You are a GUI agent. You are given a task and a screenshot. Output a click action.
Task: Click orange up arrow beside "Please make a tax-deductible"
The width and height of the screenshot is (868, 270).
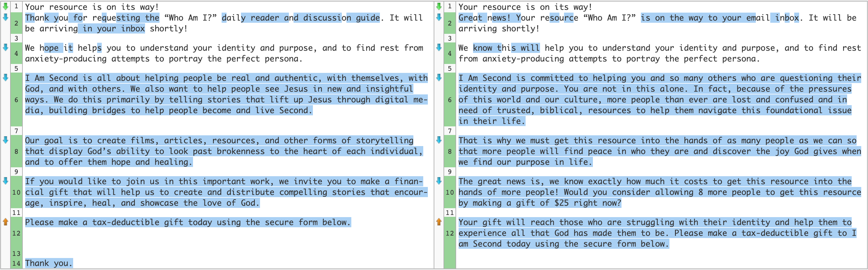tap(6, 221)
